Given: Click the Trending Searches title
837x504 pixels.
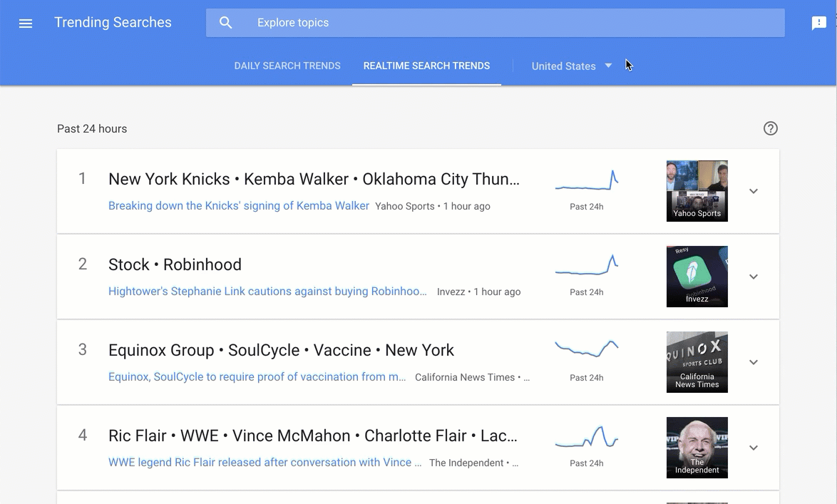Looking at the screenshot, I should tap(113, 22).
